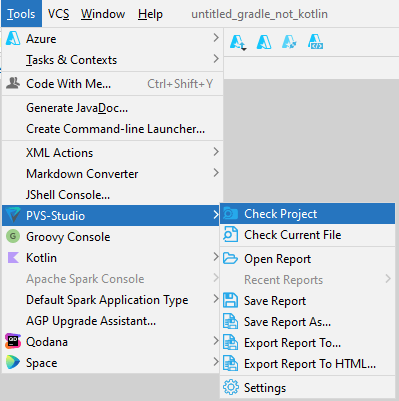Click the Check Current File icon
399x401 pixels.
pyautogui.click(x=230, y=235)
